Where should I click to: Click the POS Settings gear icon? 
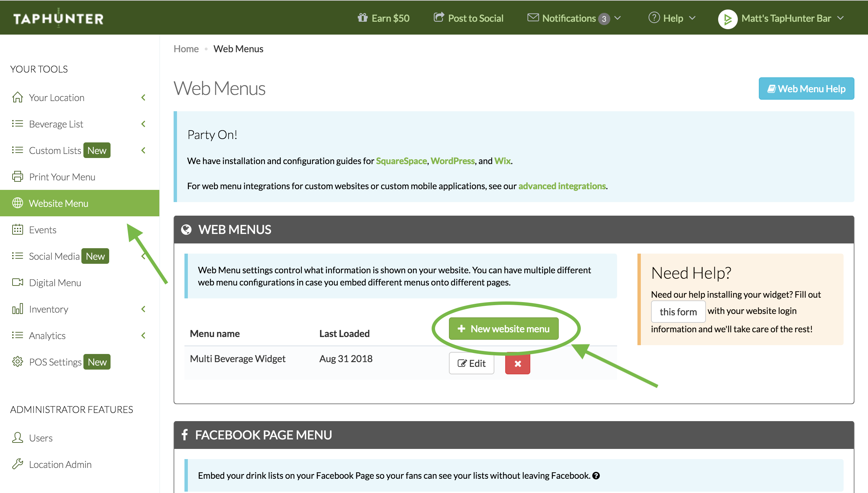pos(18,362)
